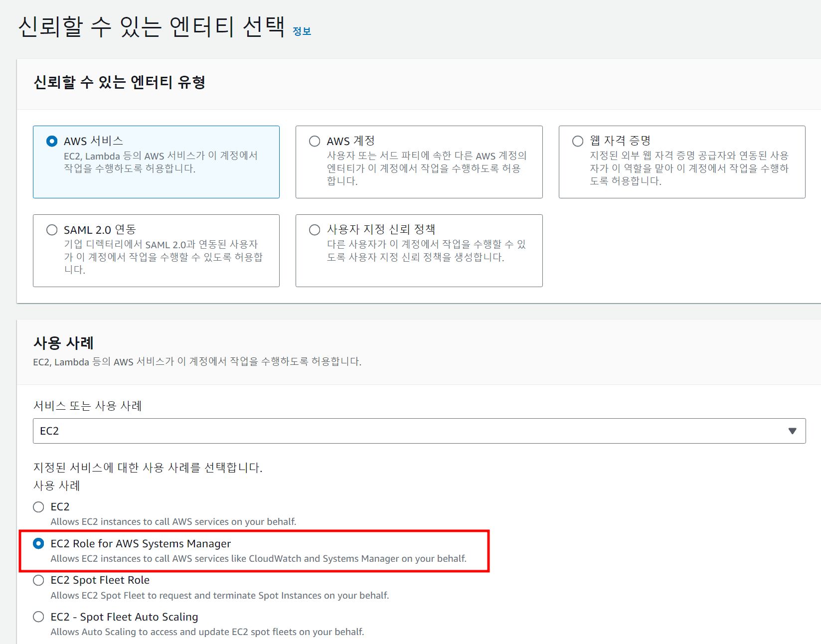Select the AWS 서비스 entity type radio
The height and width of the screenshot is (644, 821).
[52, 141]
